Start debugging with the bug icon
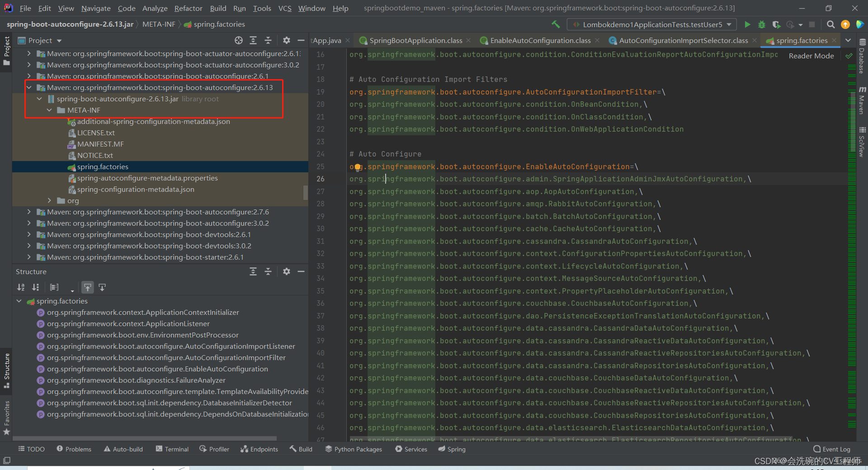Image resolution: width=868 pixels, height=470 pixels. click(762, 24)
